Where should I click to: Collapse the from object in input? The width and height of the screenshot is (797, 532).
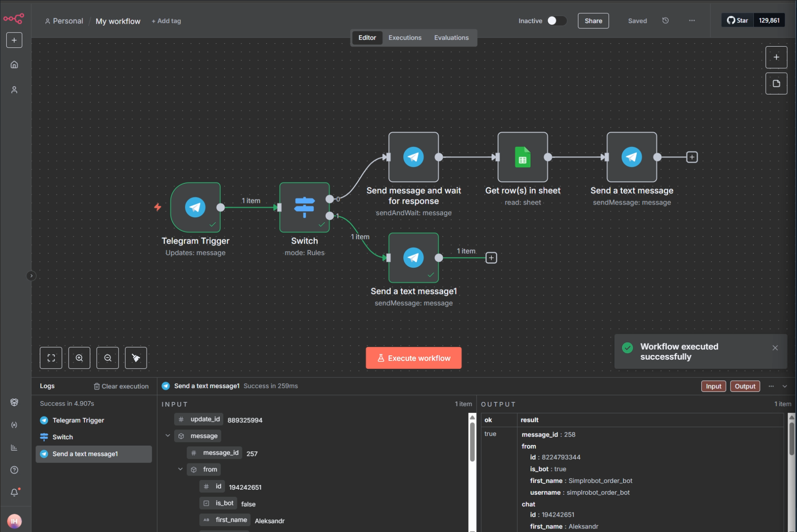tap(181, 469)
